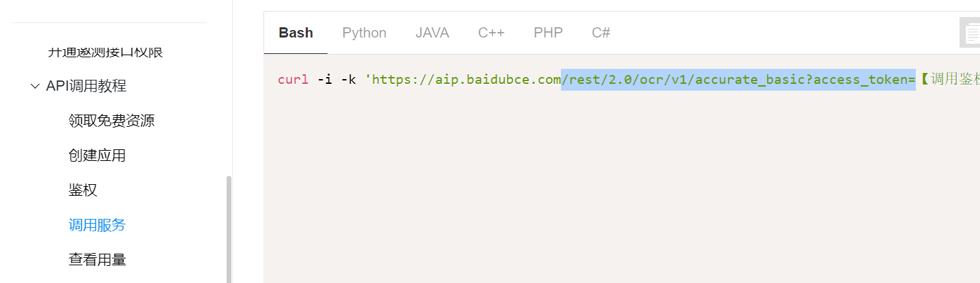Go to 创建应用 in the sidebar
The image size is (980, 283).
[x=97, y=155]
